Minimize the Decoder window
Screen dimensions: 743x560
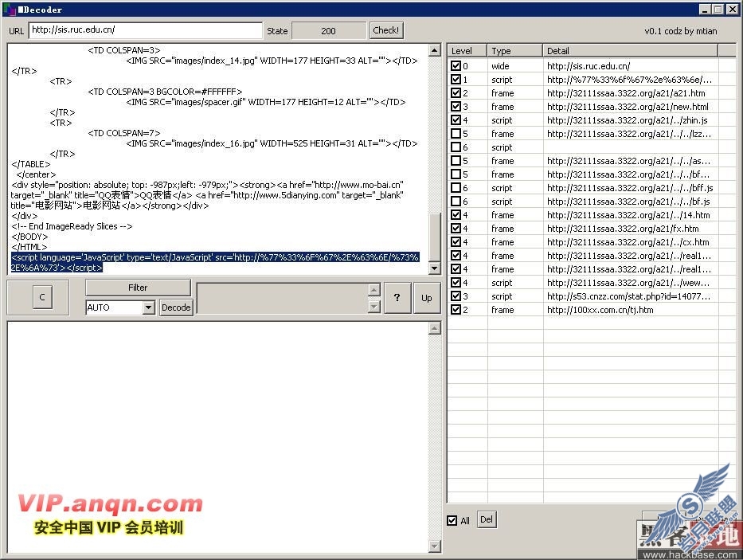click(x=705, y=10)
